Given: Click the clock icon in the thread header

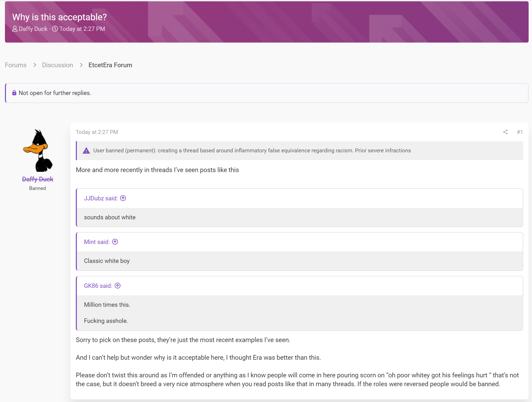Looking at the screenshot, I should (55, 29).
